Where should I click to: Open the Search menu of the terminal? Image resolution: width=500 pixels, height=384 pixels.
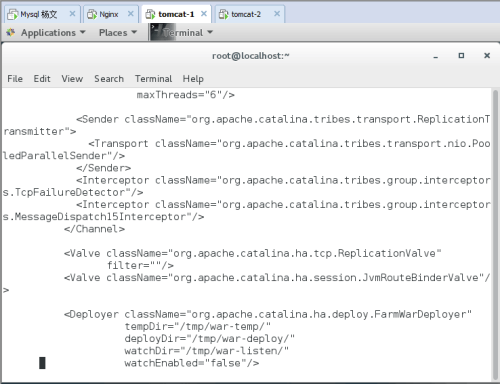109,79
